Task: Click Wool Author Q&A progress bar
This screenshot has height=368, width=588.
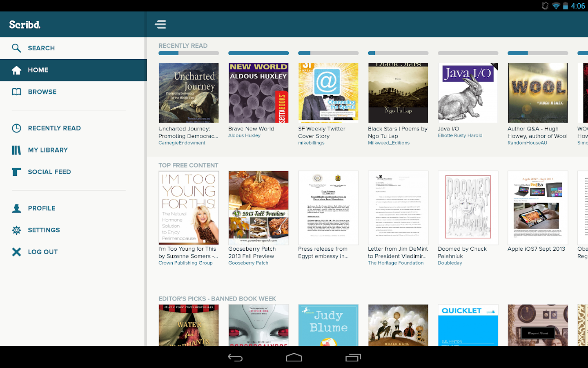Action: [x=538, y=53]
